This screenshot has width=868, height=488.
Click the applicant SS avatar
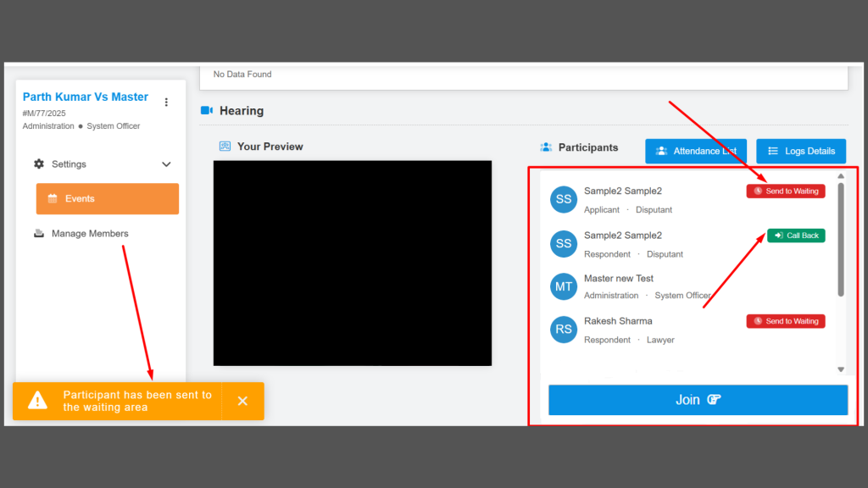pyautogui.click(x=564, y=200)
